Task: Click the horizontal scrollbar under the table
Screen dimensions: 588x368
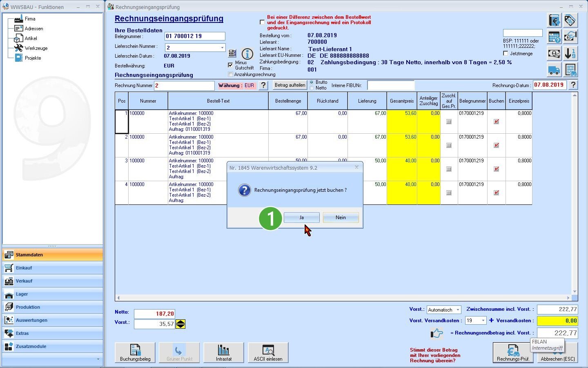Action: (x=343, y=298)
